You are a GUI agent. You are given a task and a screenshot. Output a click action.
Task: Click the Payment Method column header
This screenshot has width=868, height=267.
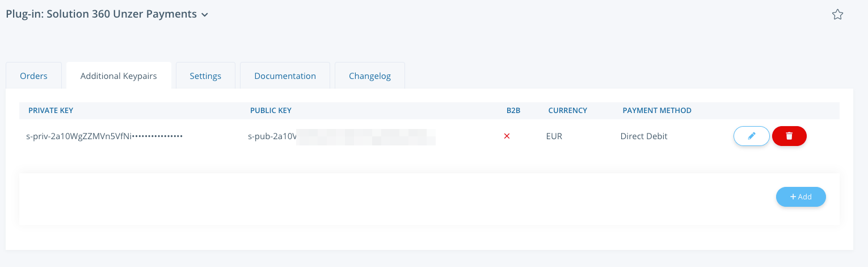[657, 110]
